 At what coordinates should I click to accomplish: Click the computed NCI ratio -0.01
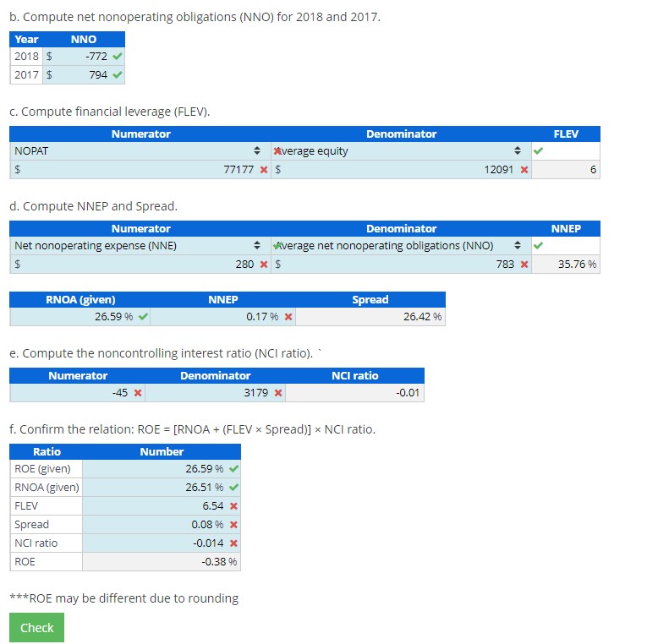tap(354, 392)
